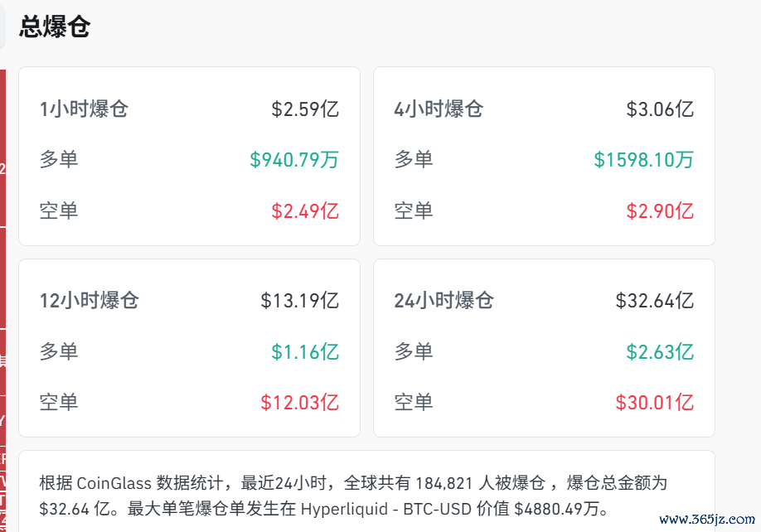Select the green $940.79万 long value
Screen dimensions: 761x532
(x=294, y=160)
